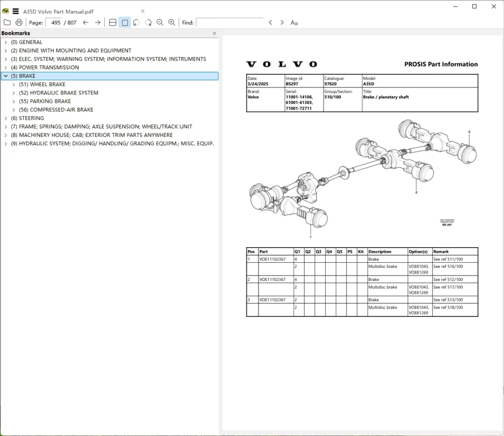Image resolution: width=504 pixels, height=436 pixels.
Task: Go to (4) POWER TRANSMISSION section
Action: point(45,67)
